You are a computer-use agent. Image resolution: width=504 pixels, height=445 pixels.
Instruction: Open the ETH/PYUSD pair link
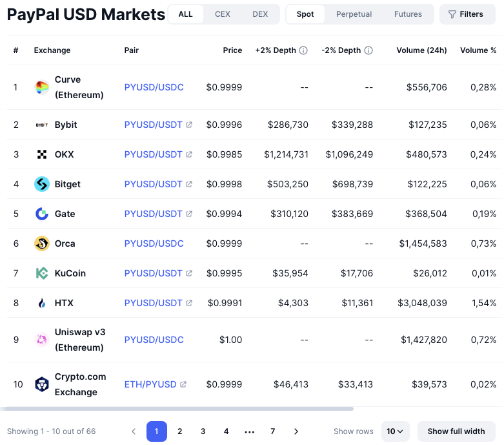150,384
